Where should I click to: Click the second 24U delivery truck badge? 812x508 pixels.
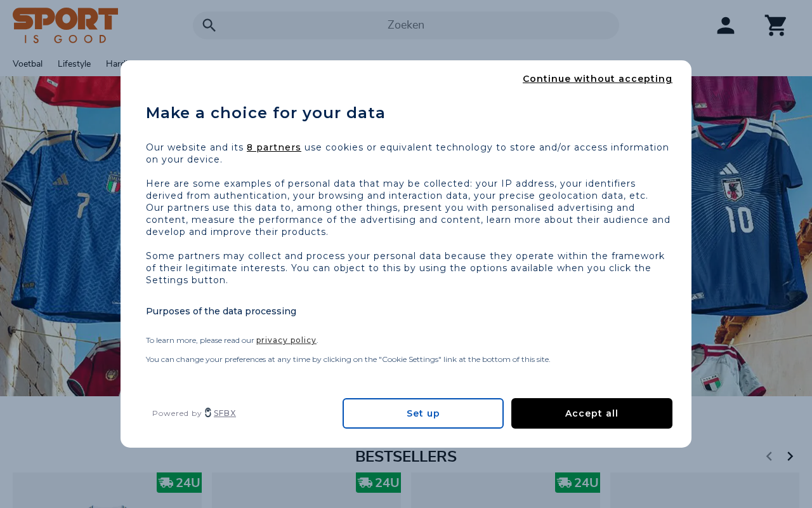coord(379,483)
